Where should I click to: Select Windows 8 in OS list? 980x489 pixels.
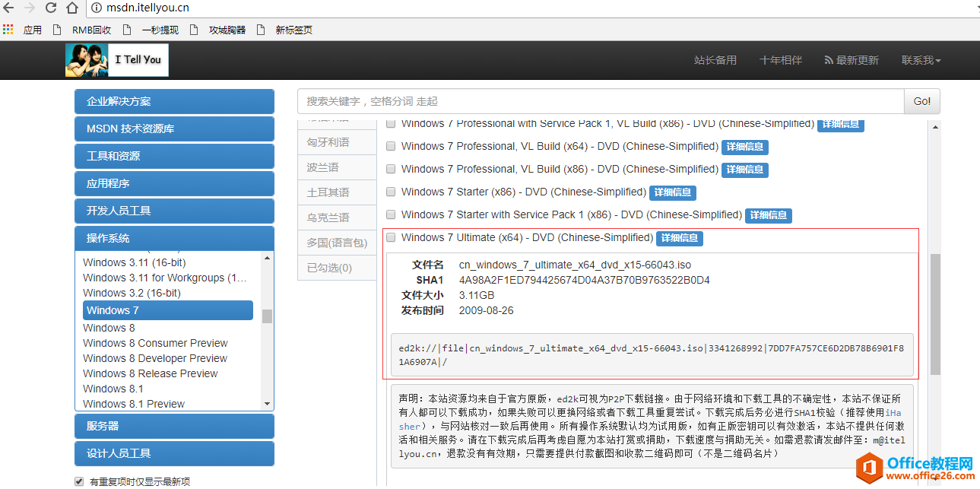click(109, 328)
